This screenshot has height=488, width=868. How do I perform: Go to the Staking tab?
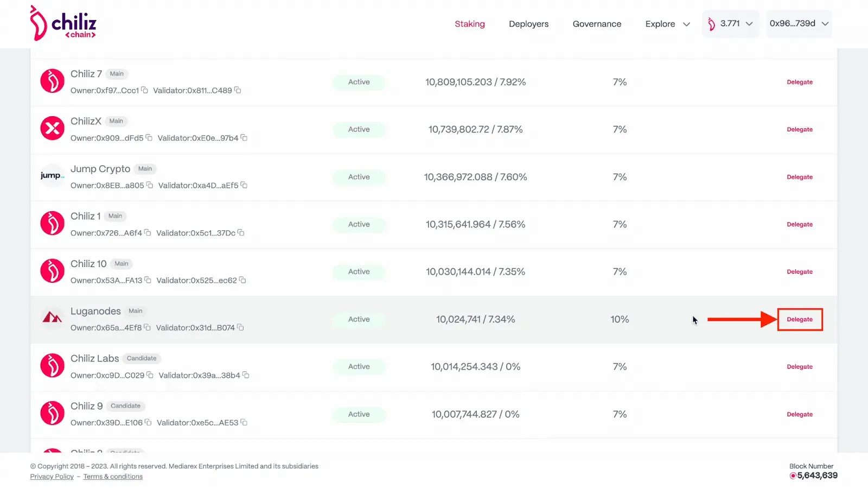click(470, 24)
